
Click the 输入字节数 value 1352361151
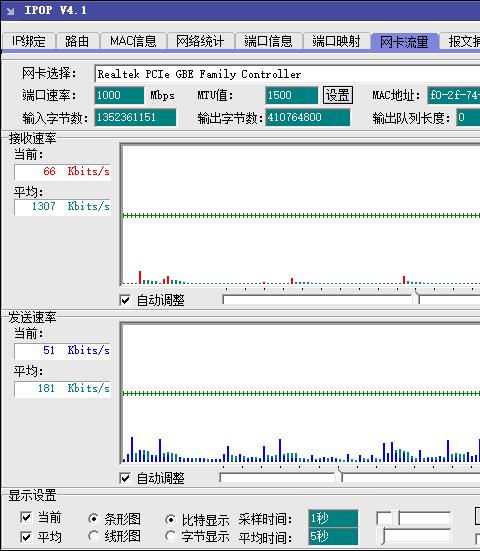[135, 117]
